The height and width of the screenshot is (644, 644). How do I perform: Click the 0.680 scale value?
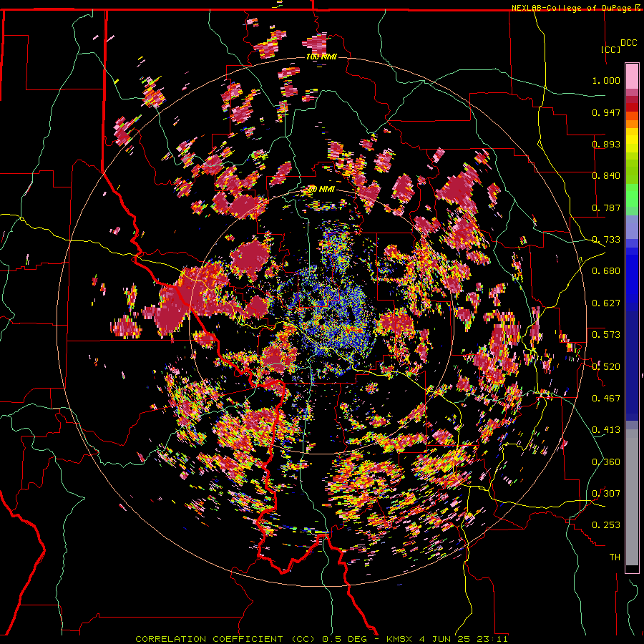click(x=606, y=271)
